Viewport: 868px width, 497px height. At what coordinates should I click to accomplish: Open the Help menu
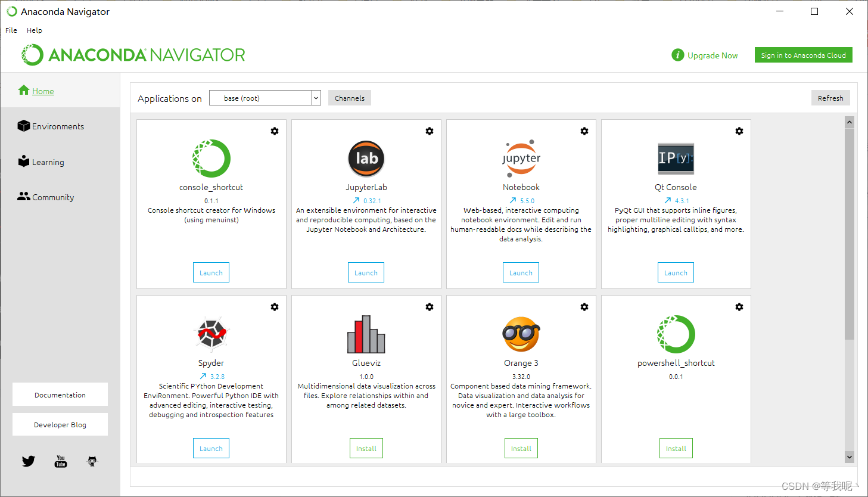pyautogui.click(x=35, y=30)
